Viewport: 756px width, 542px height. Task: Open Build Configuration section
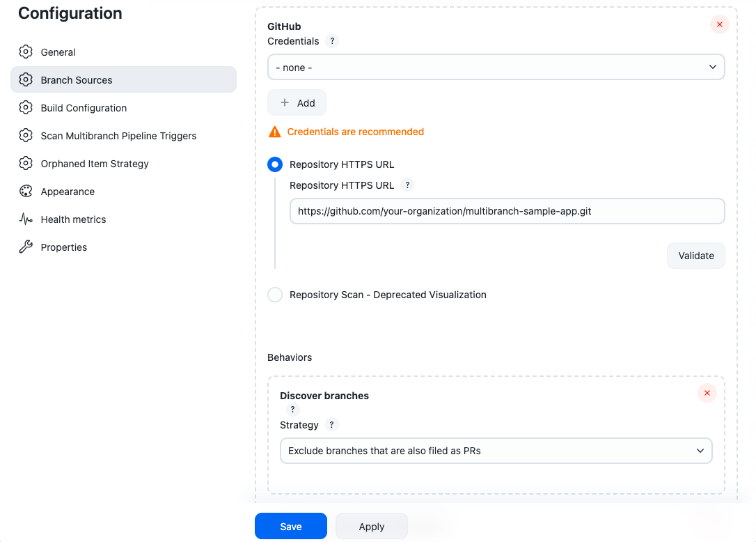coord(84,108)
